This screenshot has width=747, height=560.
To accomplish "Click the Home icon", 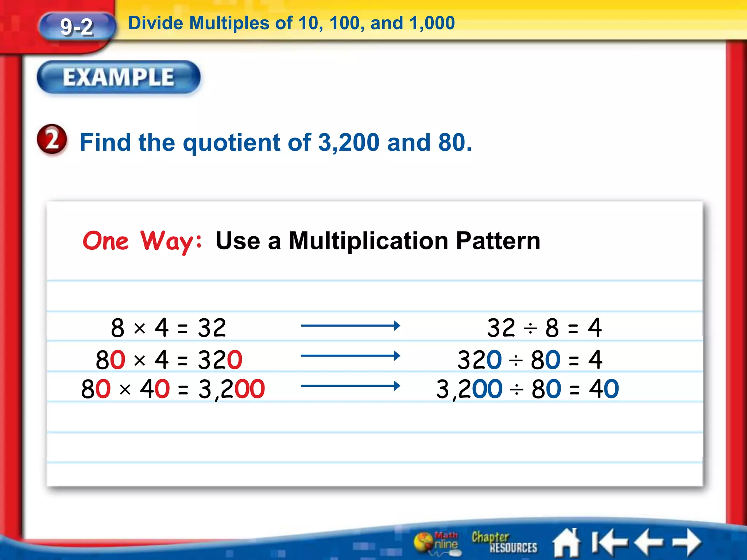I will (566, 543).
